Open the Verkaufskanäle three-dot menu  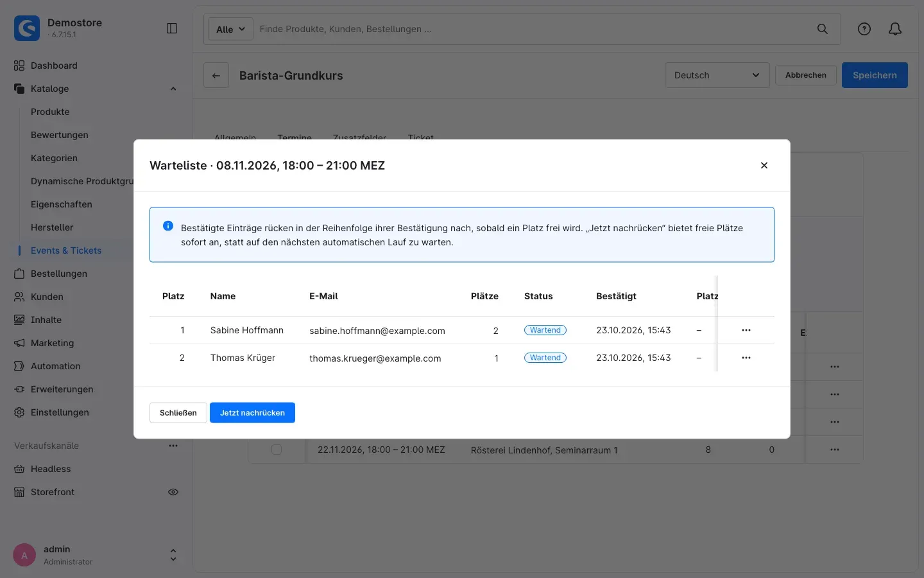173,446
